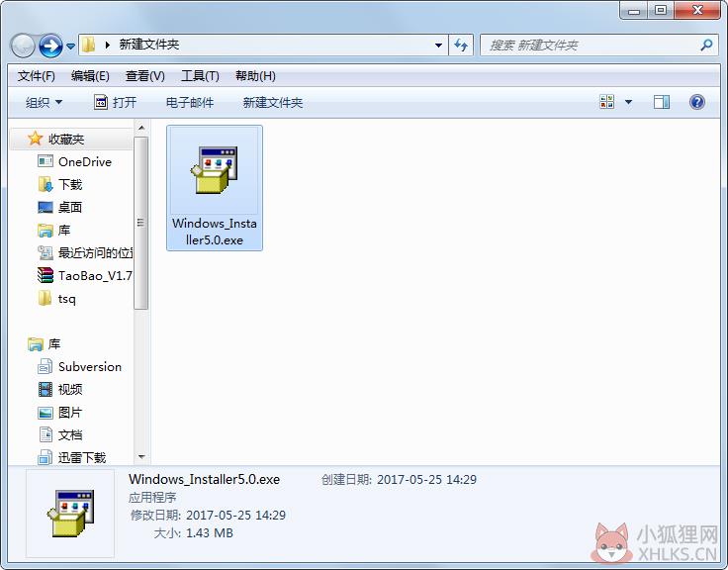This screenshot has height=570, width=728.
Task: Click the Forward navigation arrow button
Action: point(50,46)
